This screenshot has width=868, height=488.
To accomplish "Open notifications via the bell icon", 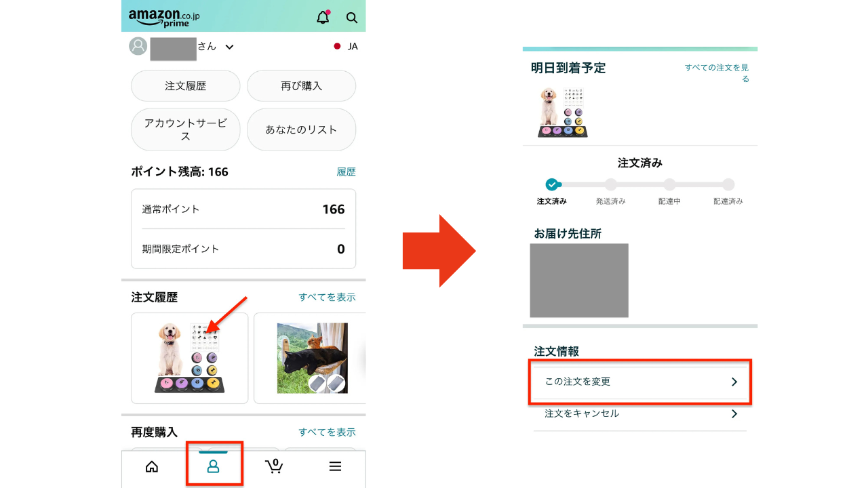I will [321, 17].
